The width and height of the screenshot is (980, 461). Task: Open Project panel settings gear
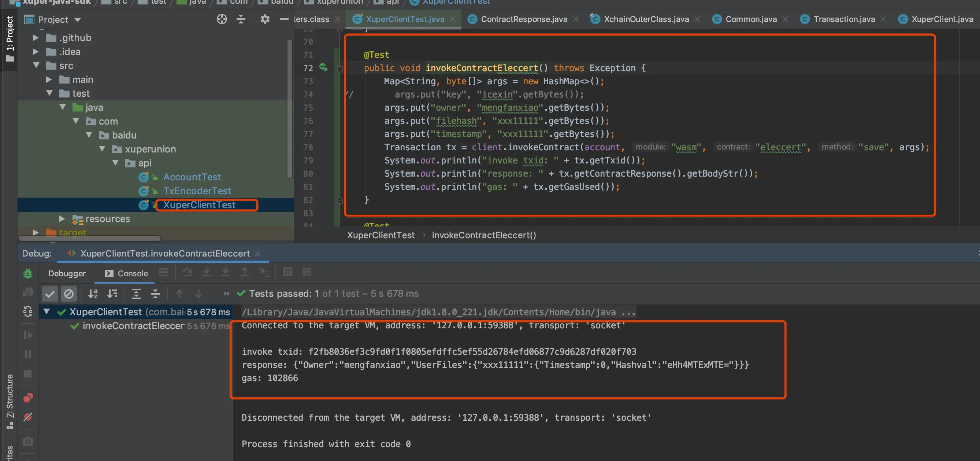(x=265, y=19)
